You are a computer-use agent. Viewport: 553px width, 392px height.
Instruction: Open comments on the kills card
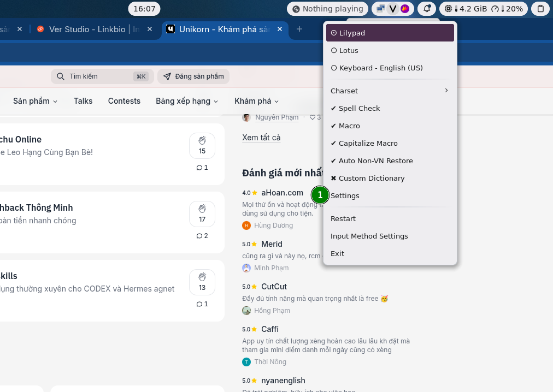(x=202, y=304)
